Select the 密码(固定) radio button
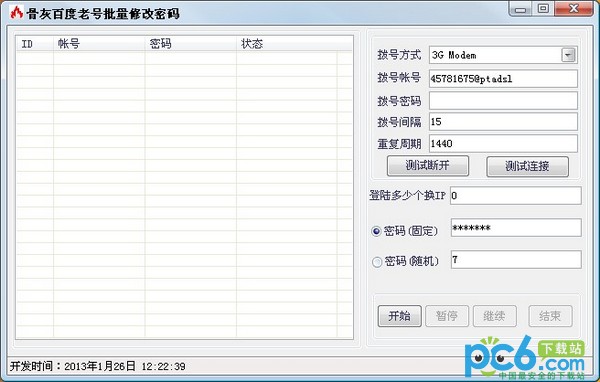Image resolution: width=600 pixels, height=382 pixels. (x=376, y=231)
